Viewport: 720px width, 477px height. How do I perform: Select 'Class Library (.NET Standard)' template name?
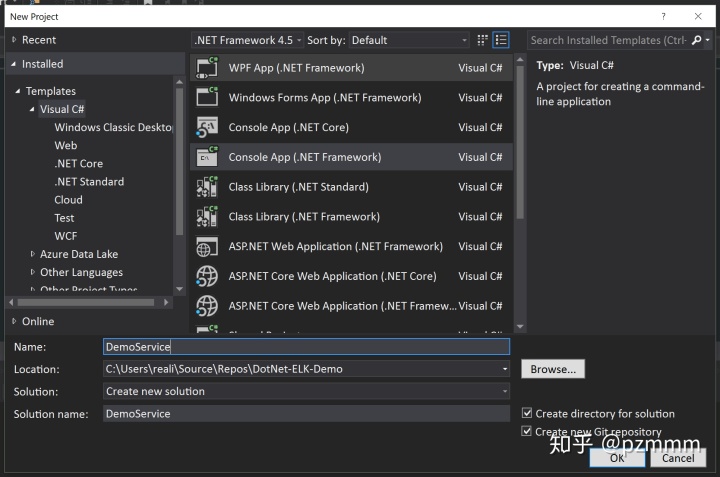click(x=298, y=187)
